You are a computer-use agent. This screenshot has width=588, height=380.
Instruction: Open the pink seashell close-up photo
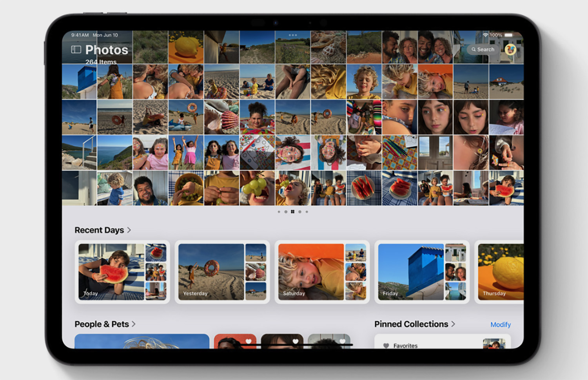(x=221, y=117)
